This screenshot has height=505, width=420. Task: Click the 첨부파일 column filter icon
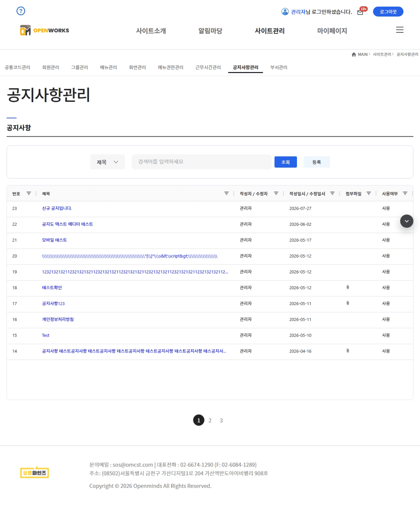point(369,194)
